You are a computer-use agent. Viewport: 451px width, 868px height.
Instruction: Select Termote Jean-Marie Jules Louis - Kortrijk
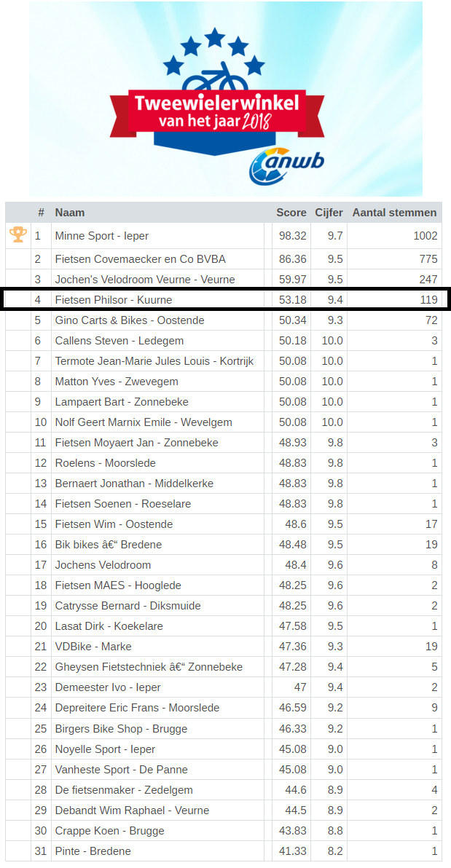pyautogui.click(x=224, y=361)
